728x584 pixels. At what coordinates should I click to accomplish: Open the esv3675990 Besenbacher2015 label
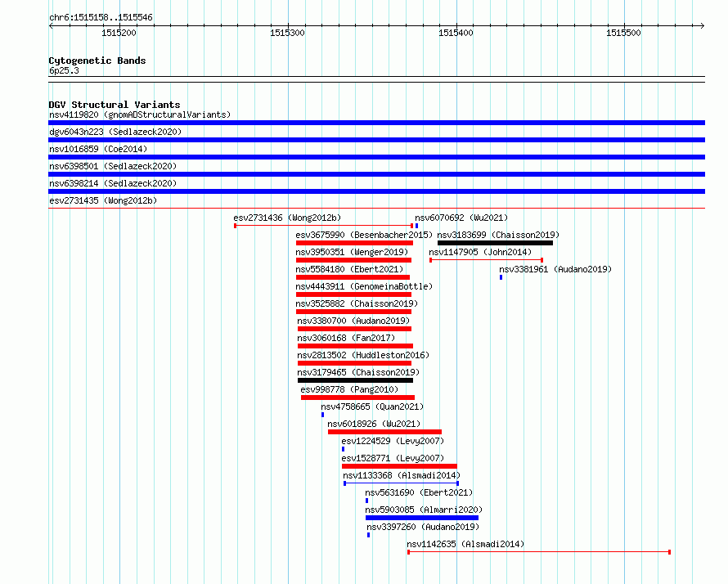coord(364,235)
